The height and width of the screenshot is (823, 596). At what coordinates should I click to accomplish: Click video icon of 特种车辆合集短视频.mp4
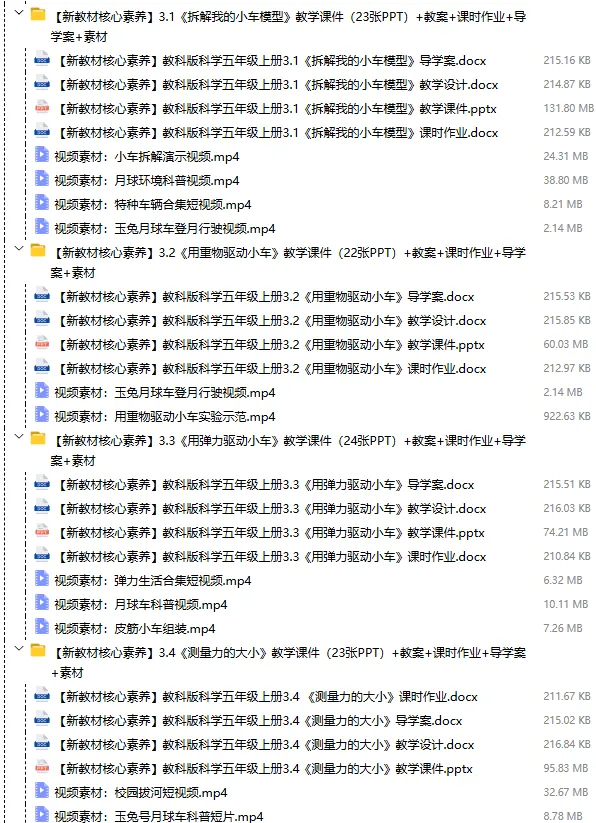click(41, 203)
